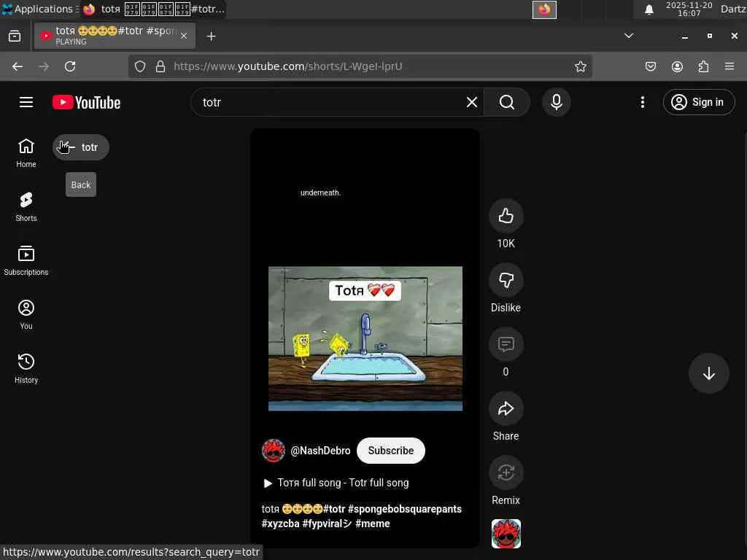
Task: Click the #spongebobsquarepants hashtag
Action: pos(404,509)
